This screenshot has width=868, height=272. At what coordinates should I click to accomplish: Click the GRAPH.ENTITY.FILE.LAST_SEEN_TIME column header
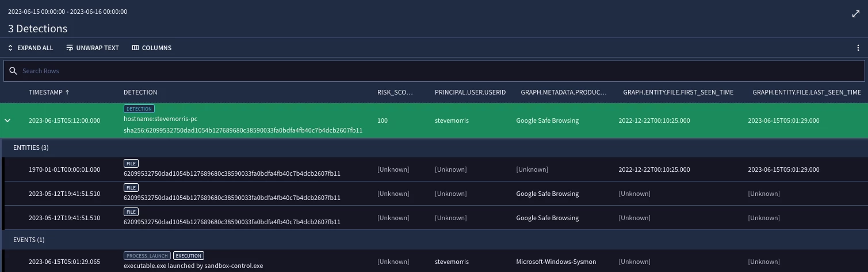click(806, 92)
